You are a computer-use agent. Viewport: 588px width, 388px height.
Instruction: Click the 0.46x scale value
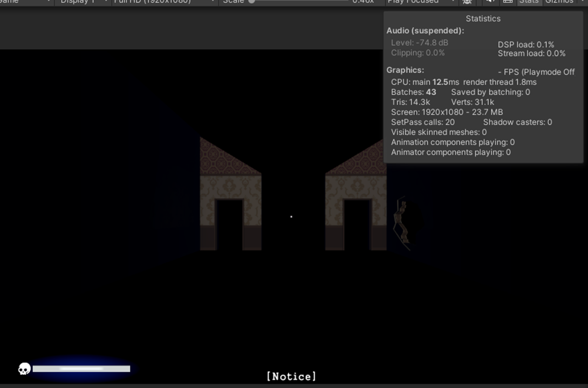pyautogui.click(x=363, y=2)
